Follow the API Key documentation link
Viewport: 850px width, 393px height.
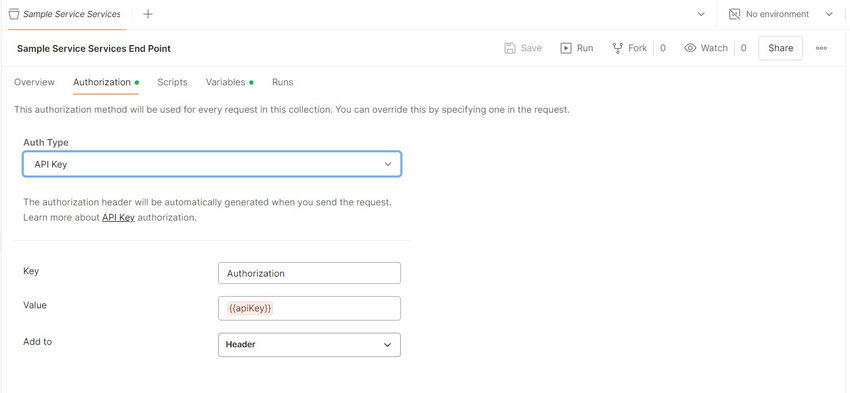118,218
